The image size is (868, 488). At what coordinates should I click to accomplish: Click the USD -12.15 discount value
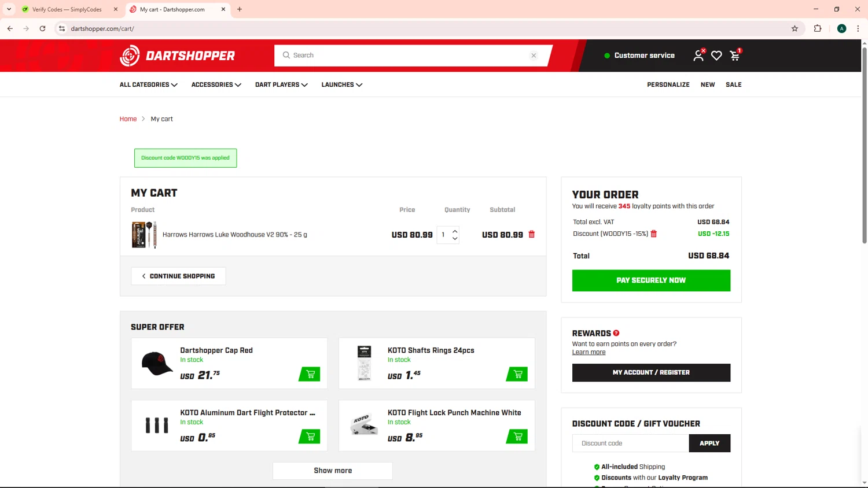pyautogui.click(x=713, y=234)
